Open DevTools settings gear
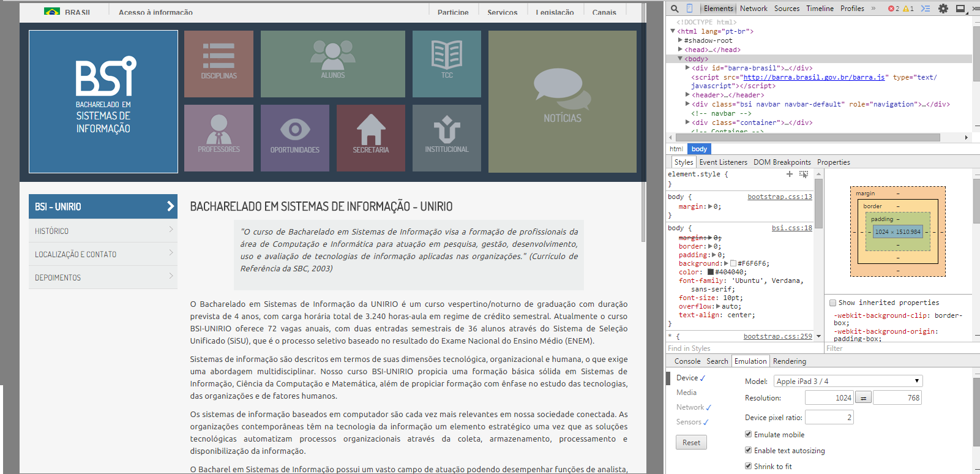 943,9
